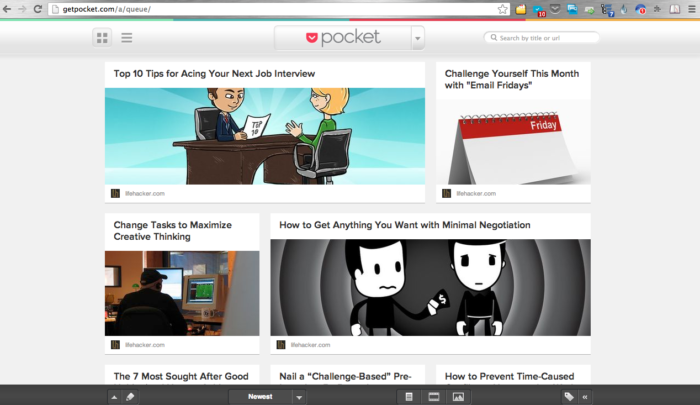Filter by articles icon in bottom bar
Image resolution: width=700 pixels, height=405 pixels.
click(409, 397)
